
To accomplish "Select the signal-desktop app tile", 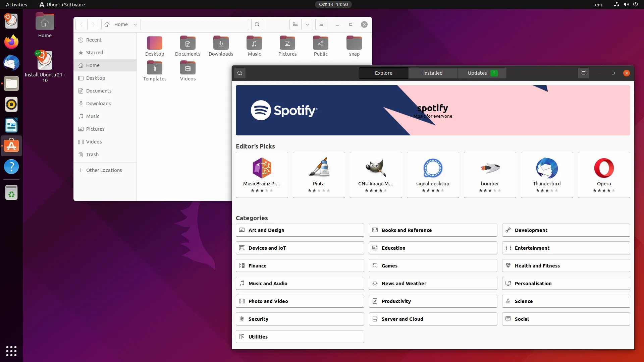I will tap(433, 175).
